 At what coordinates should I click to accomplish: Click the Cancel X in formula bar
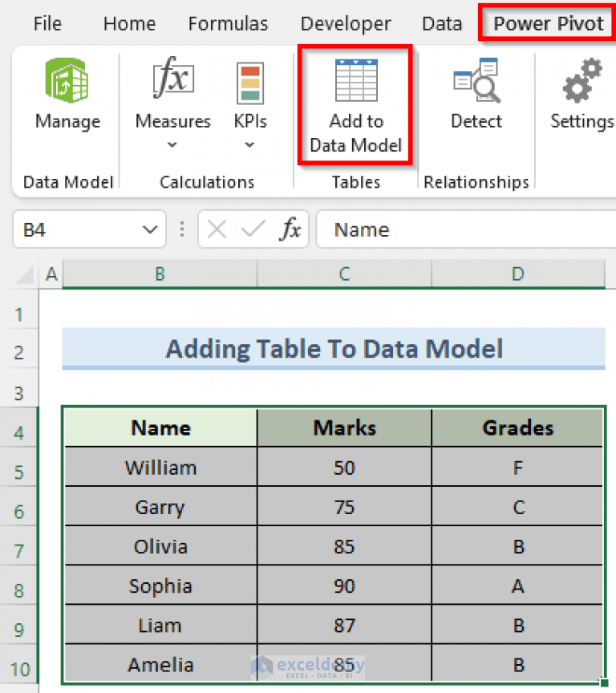coord(217,229)
